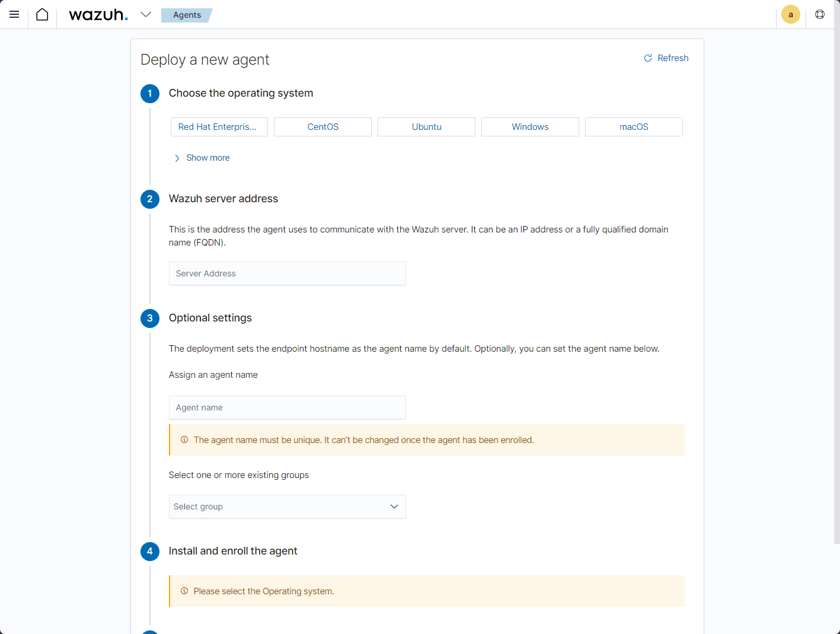The image size is (840, 634).
Task: Select the macOS button
Action: coord(634,127)
